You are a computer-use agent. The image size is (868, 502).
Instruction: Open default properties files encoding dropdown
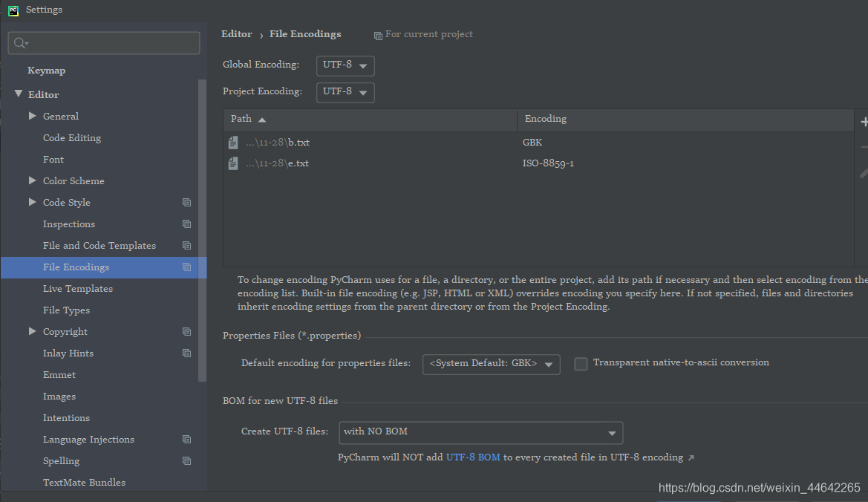(x=491, y=364)
